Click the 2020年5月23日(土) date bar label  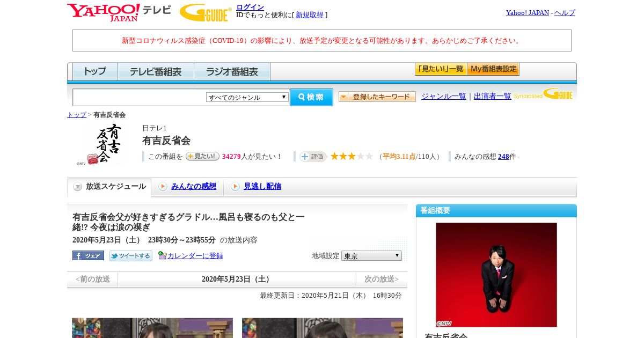click(237, 279)
